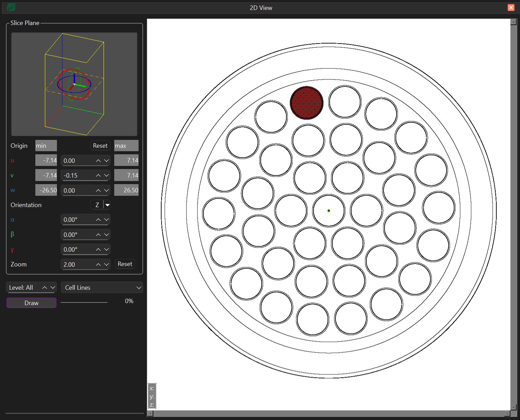Click the draw progress bar
Screen dimensions: 520x420
(x=84, y=302)
